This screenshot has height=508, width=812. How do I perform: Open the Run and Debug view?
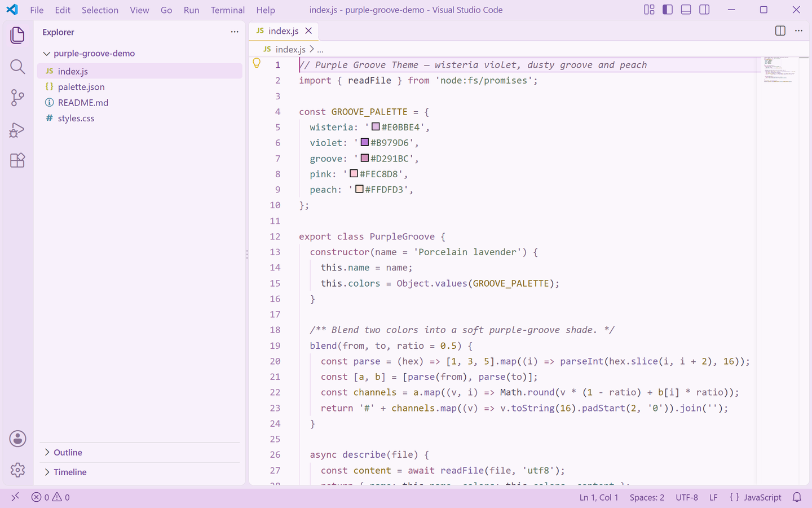tap(17, 129)
